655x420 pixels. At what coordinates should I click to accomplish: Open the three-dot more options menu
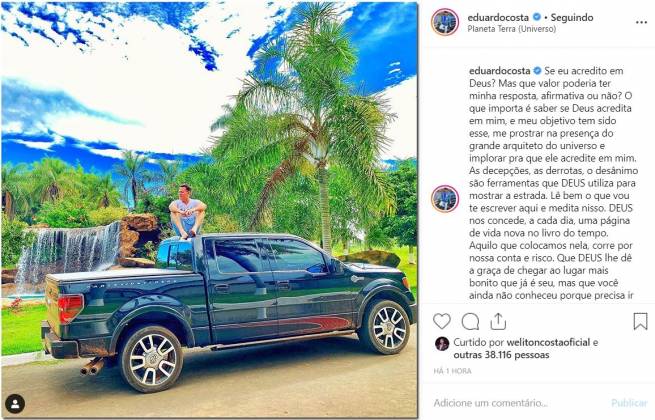click(x=641, y=23)
